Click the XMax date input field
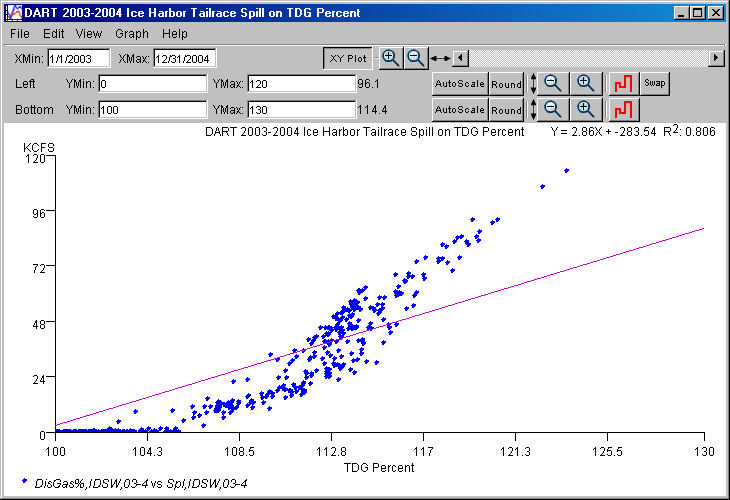 pos(185,59)
